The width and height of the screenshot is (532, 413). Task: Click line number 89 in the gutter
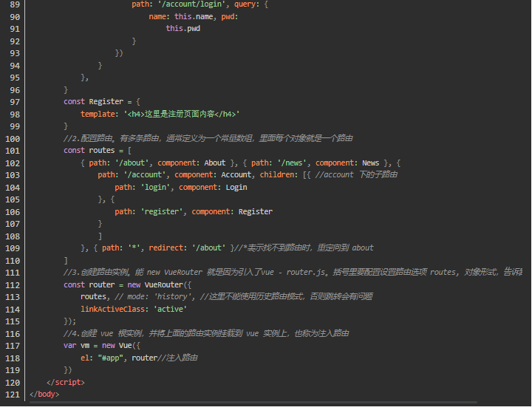tap(13, 4)
